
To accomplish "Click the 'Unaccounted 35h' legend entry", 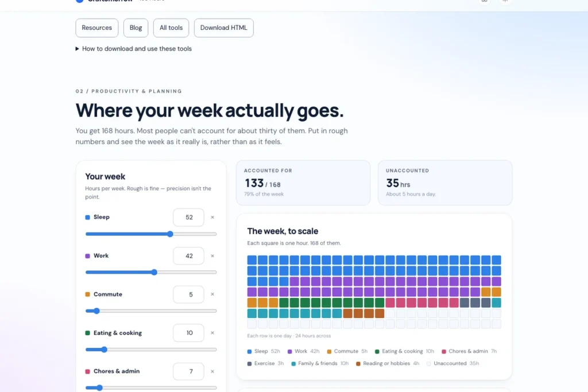I will click(452, 363).
